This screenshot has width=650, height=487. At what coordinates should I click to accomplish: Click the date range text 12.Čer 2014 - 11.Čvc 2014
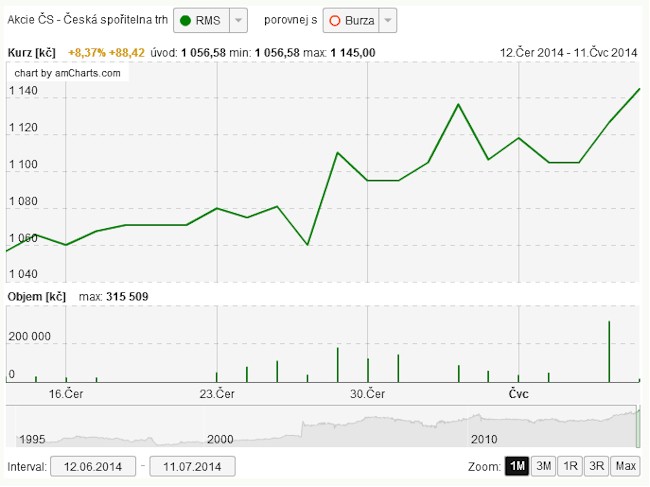click(x=568, y=53)
